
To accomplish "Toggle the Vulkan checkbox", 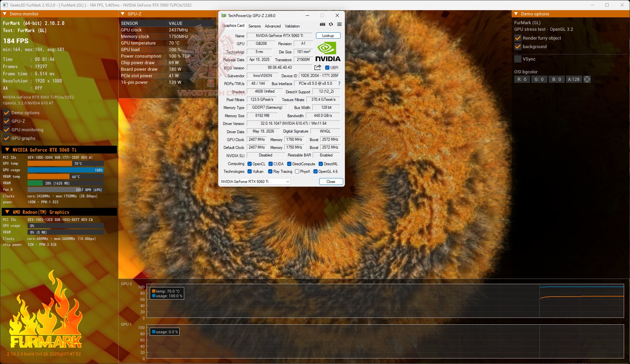I will (249, 172).
